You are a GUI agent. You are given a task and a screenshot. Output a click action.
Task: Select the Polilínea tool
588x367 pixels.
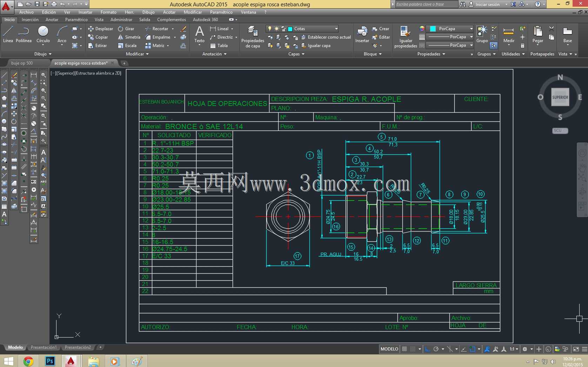(24, 34)
